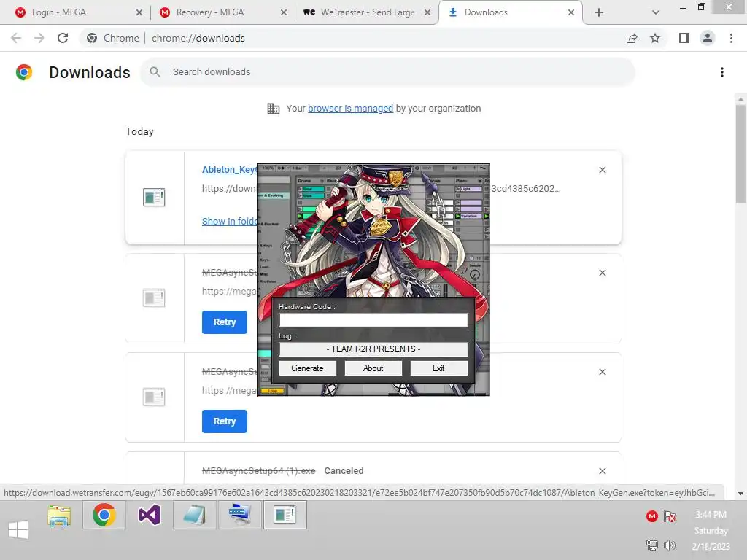Viewport: 747px width, 560px height.
Task: Open Visual Studio from the taskbar
Action: [x=149, y=516]
